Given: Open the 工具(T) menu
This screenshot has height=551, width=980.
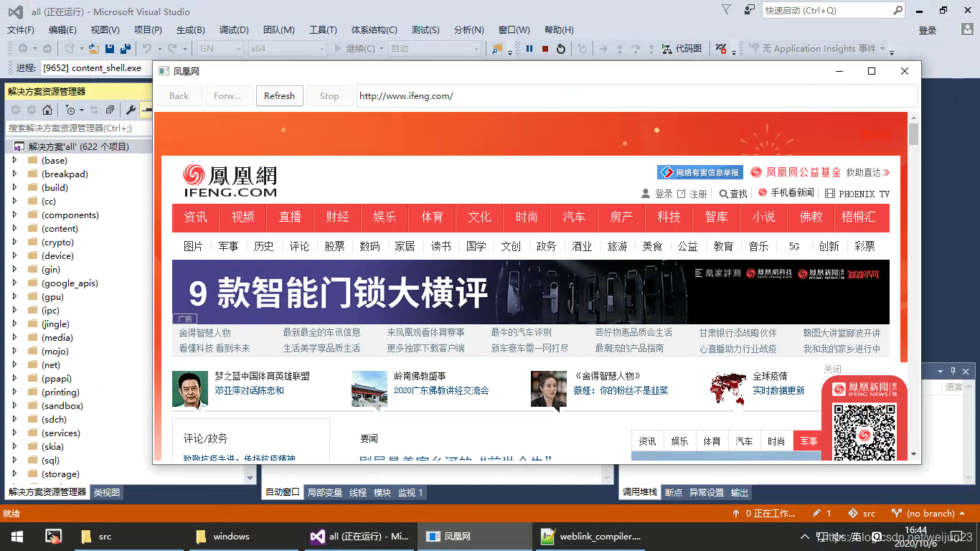Looking at the screenshot, I should pyautogui.click(x=323, y=30).
